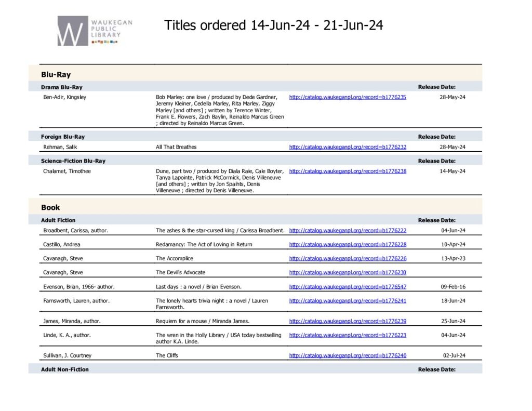Image resolution: width=532 pixels, height=411 pixels.
Task: Select author name 'Sullivan, J. Courtney'
Action: (x=67, y=355)
